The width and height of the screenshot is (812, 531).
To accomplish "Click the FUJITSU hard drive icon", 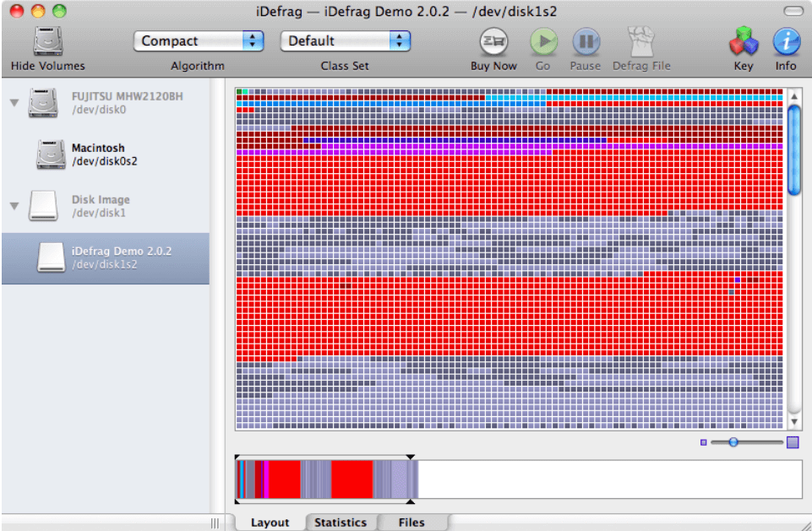I will tap(43, 102).
